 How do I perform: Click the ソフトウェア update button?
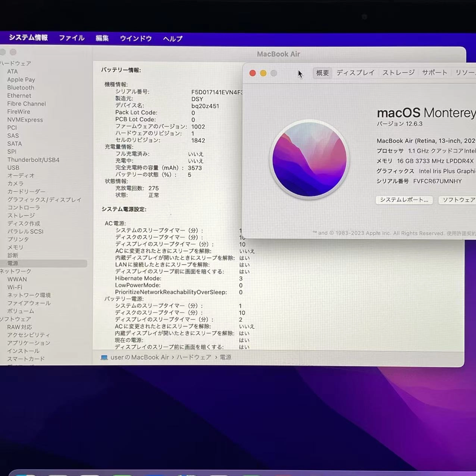point(458,200)
